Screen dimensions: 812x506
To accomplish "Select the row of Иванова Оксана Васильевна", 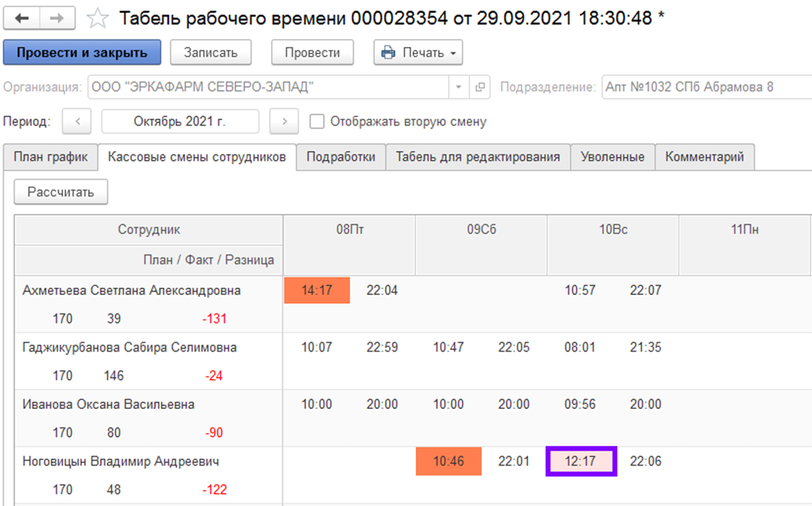I will (108, 404).
